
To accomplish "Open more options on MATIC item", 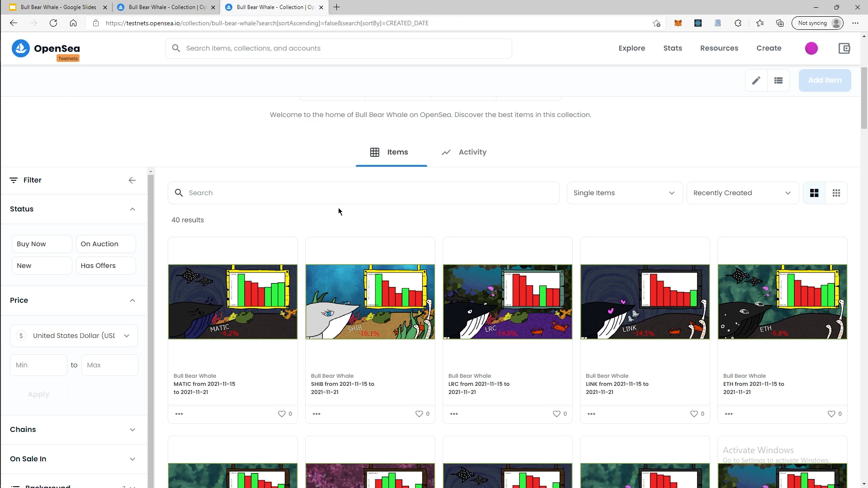I will 179,414.
